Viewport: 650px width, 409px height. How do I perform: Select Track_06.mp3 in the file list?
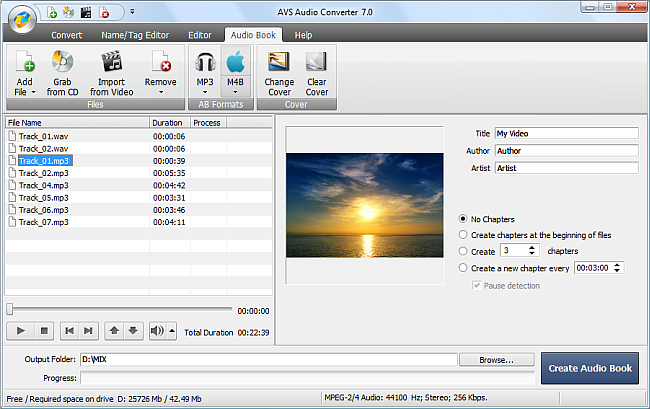43,210
